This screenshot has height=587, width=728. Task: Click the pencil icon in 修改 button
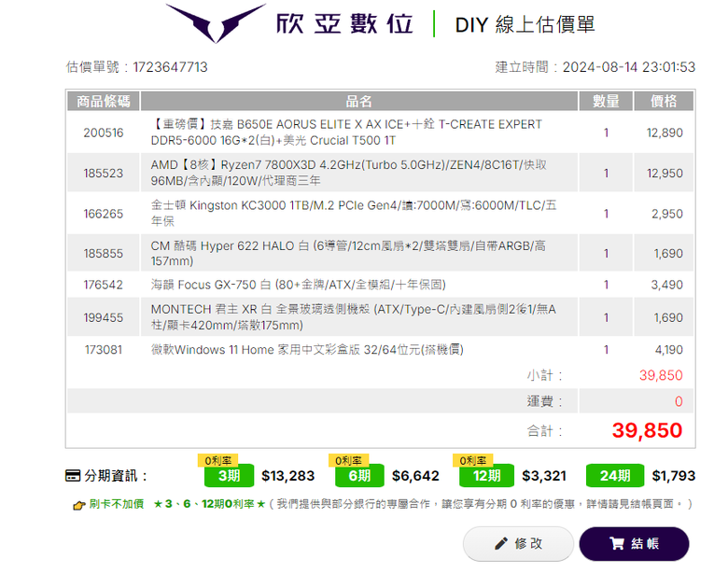click(x=501, y=544)
